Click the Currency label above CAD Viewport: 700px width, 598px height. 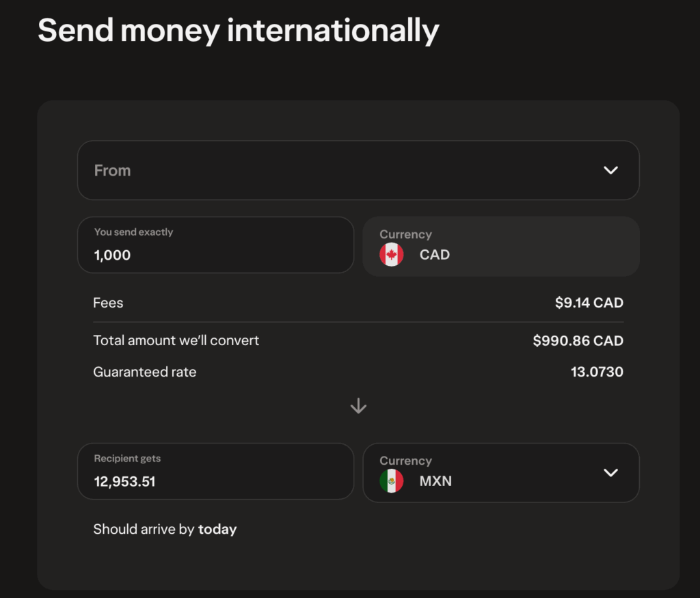pos(405,234)
